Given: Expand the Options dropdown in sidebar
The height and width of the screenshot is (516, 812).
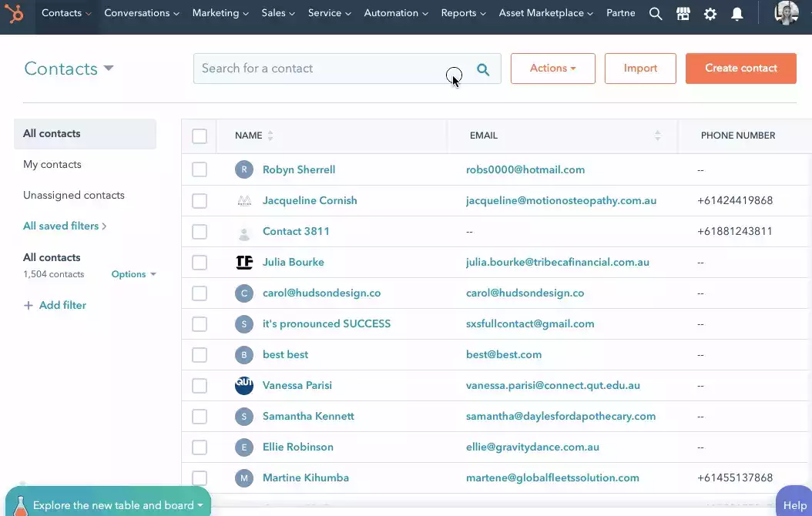Looking at the screenshot, I should [x=133, y=274].
